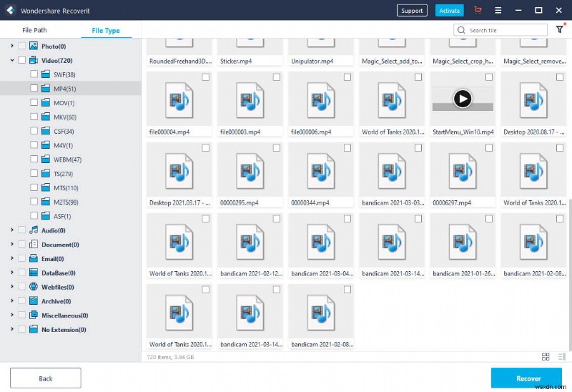Select the File Type tab
The height and width of the screenshot is (392, 572).
101,31
